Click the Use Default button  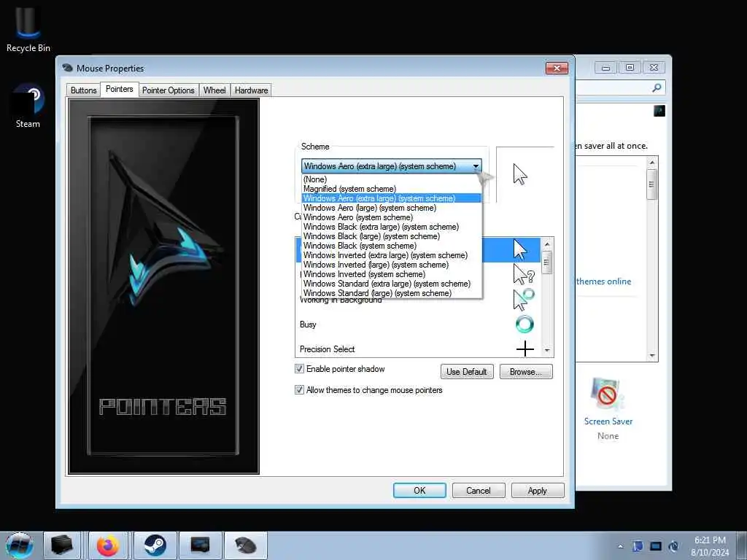click(467, 372)
